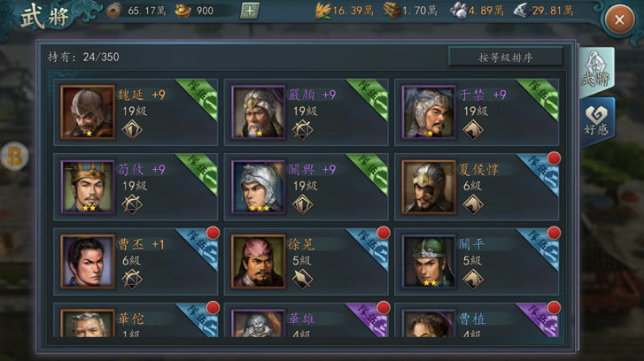Screen dimensions: 644x361
Task: Click 荀攸 archer bow troop icon
Action: [x=132, y=204]
